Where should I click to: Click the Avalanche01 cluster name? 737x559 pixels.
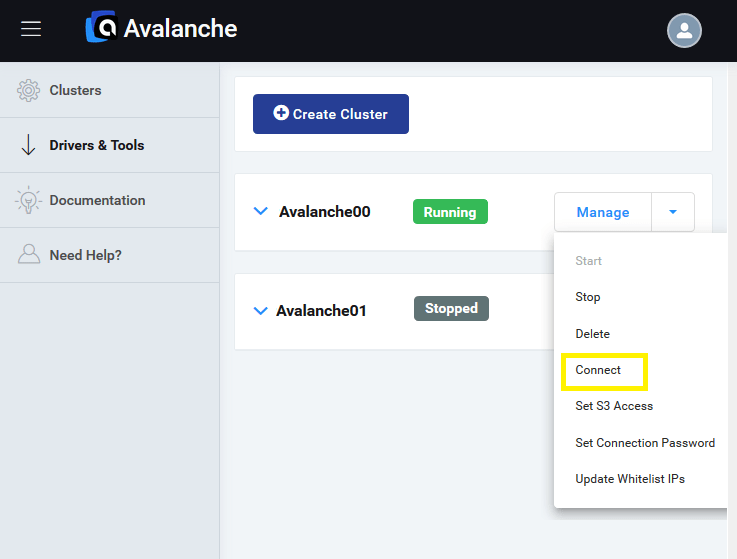321,311
